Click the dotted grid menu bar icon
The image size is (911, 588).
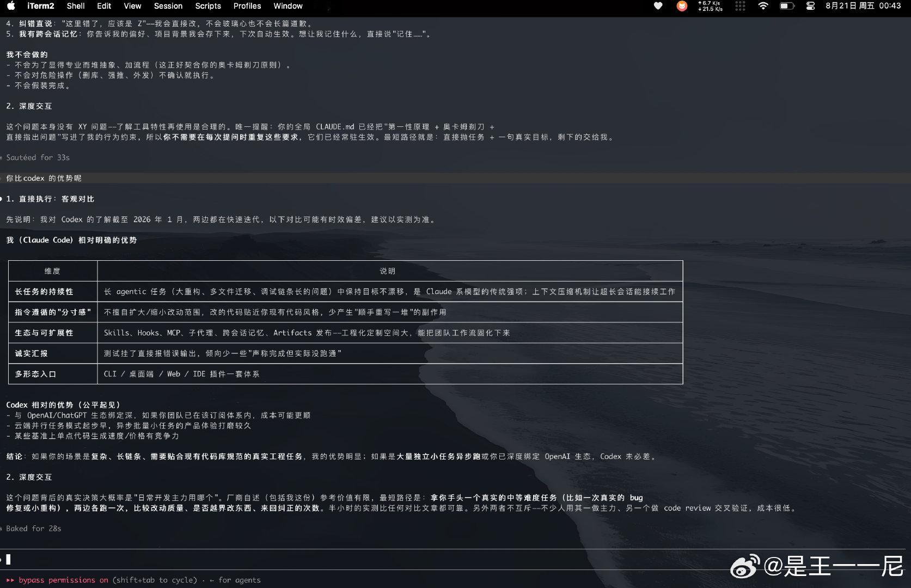point(740,6)
